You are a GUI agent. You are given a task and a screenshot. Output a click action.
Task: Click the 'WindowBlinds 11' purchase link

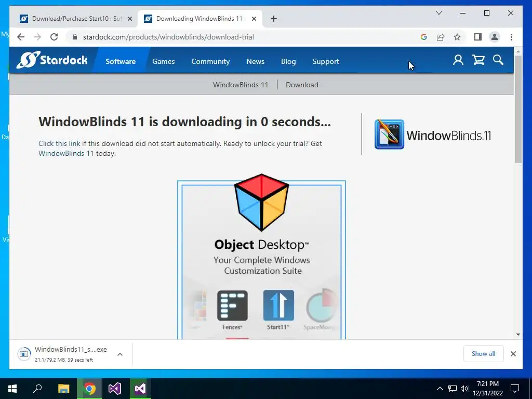[x=66, y=153]
